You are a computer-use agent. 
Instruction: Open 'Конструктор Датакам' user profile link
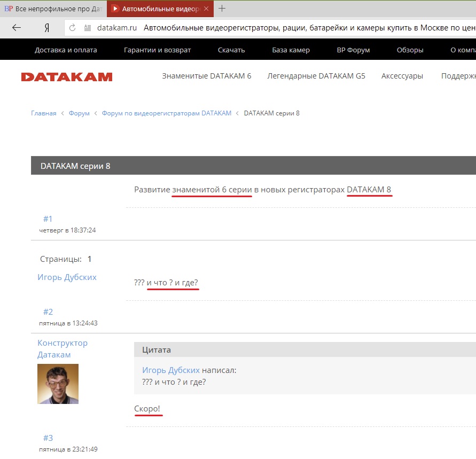pyautogui.click(x=63, y=349)
